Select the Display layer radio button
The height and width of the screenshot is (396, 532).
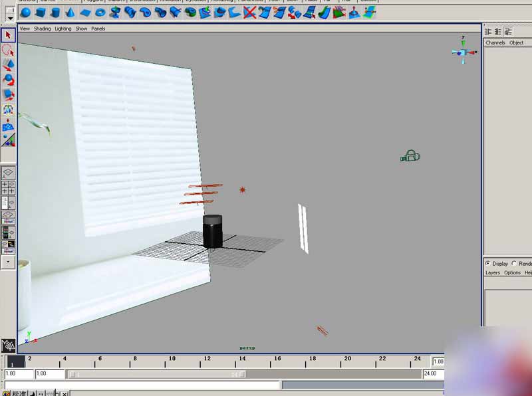pos(488,263)
